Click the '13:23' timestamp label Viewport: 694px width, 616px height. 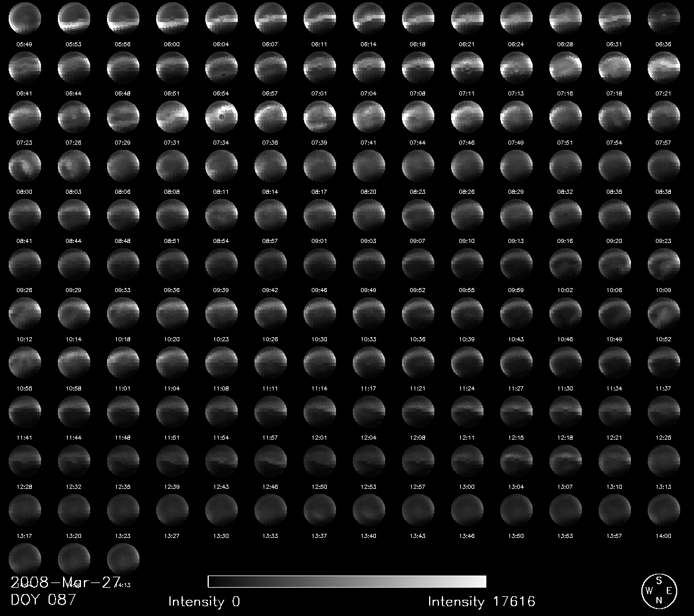[123, 536]
